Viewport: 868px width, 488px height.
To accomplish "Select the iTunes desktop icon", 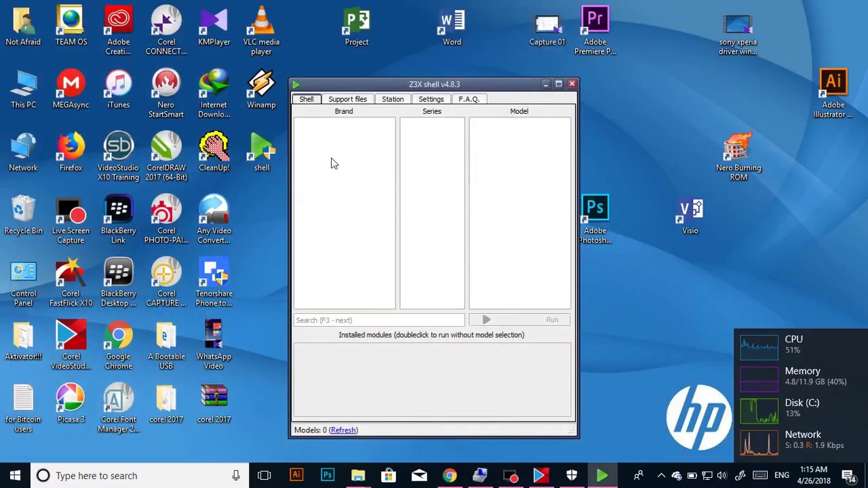I will 118,90.
